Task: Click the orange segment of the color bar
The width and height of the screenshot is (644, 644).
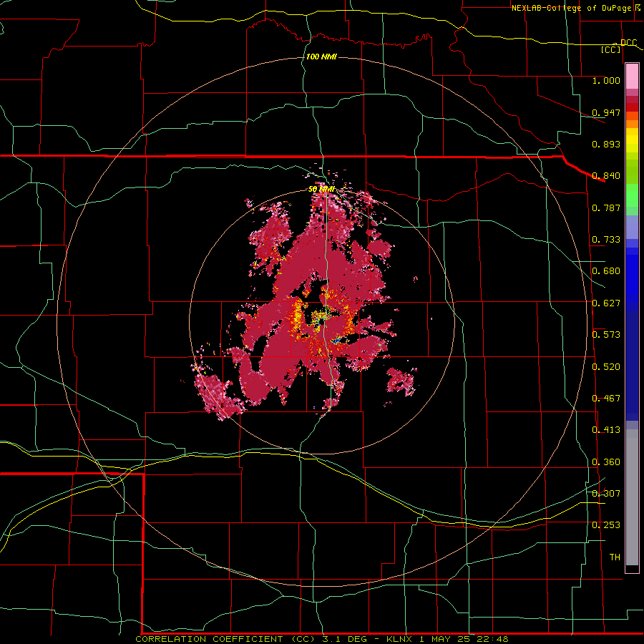Action: click(632, 124)
